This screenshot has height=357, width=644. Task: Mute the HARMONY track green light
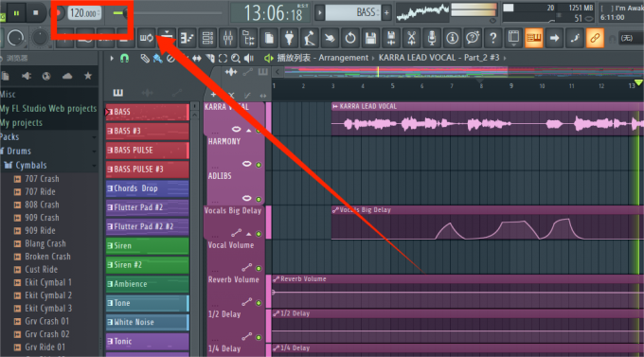click(259, 165)
